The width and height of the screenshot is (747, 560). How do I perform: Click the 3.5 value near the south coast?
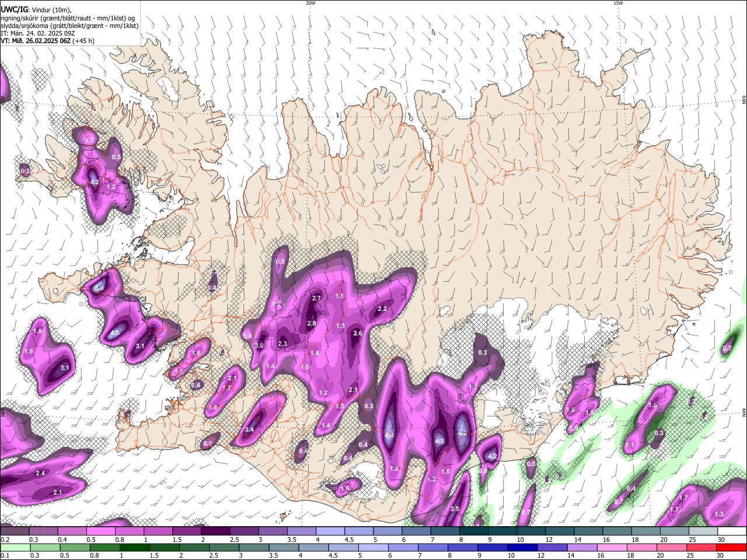pyautogui.click(x=455, y=509)
